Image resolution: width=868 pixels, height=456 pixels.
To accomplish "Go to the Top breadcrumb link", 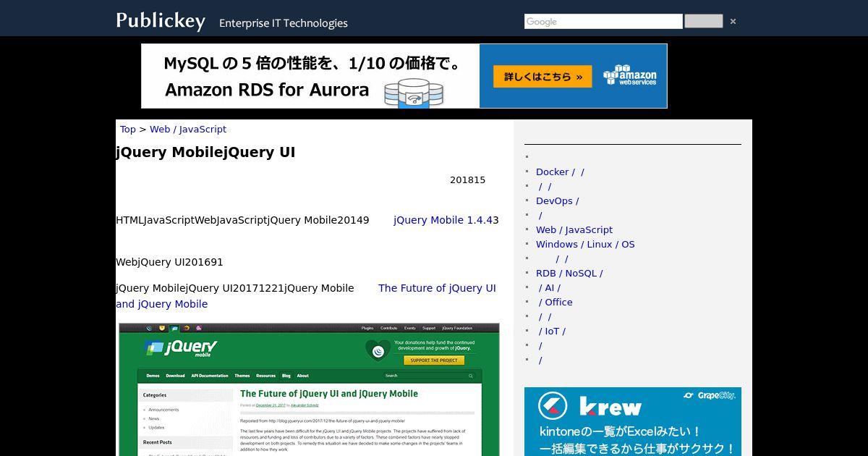I will tap(128, 130).
